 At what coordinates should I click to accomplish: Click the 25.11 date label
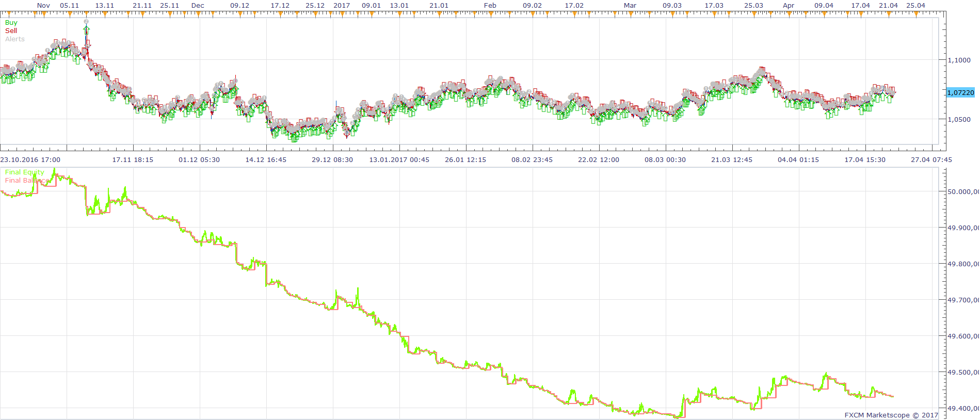[x=170, y=6]
